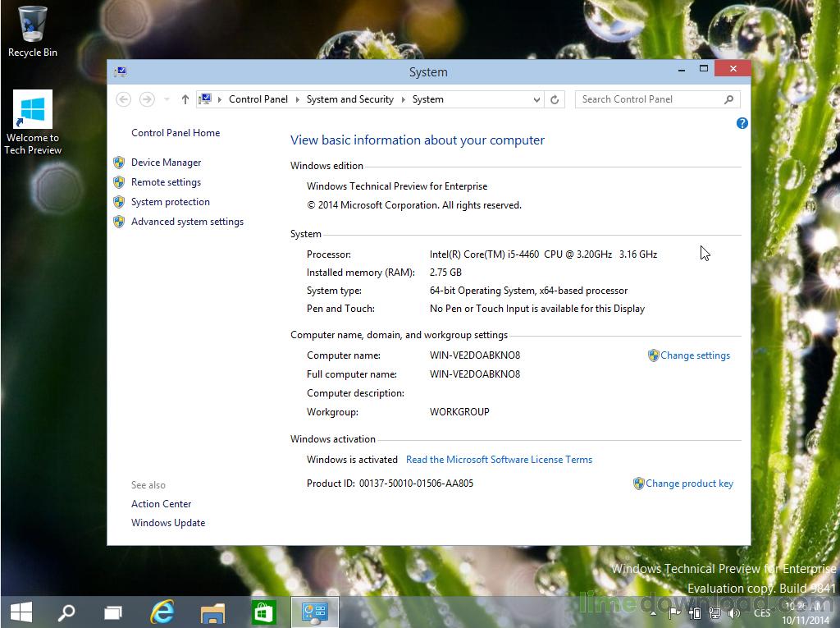The width and height of the screenshot is (840, 628).
Task: Click Change settings for computer name
Action: point(694,355)
